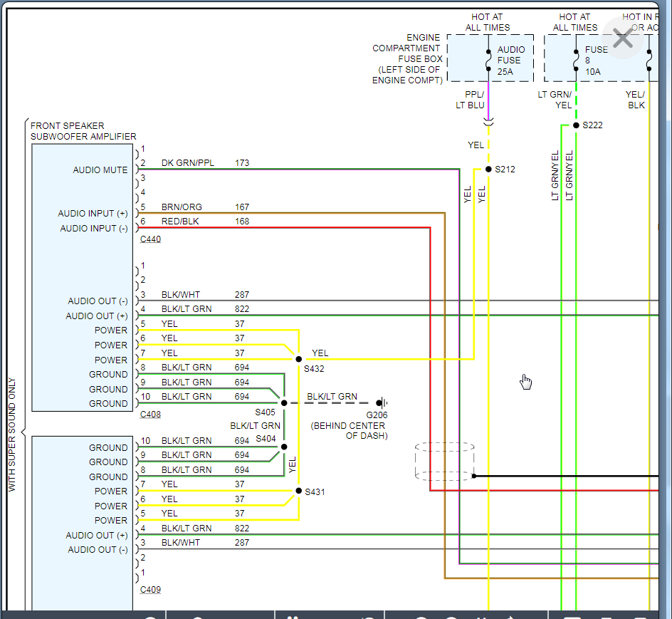
Task: Click the G206 ground symbol
Action: [x=380, y=403]
